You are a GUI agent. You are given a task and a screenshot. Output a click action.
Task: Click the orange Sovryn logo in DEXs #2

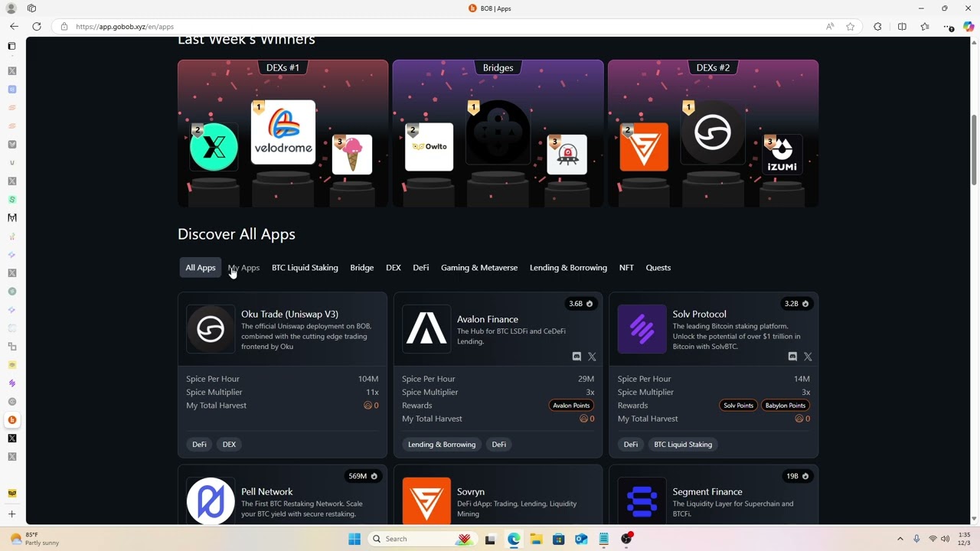pos(644,147)
